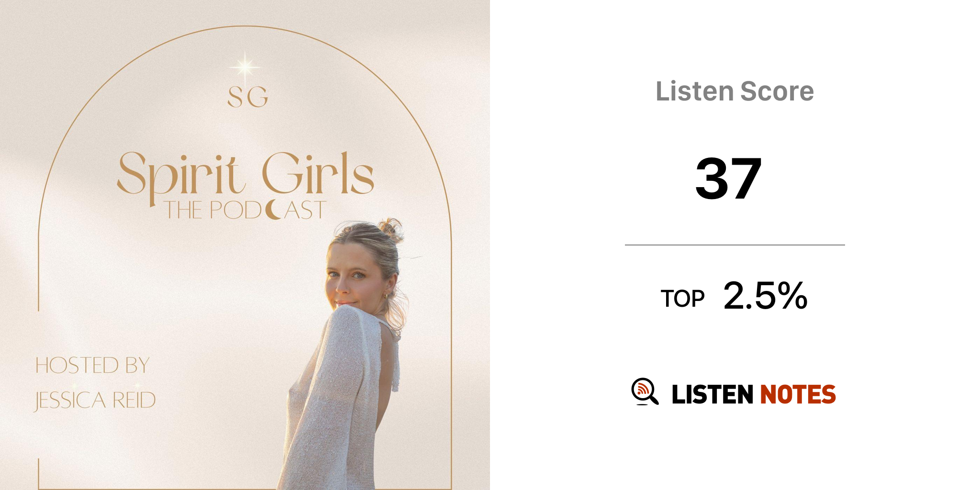Click the 2.5% ranking value
This screenshot has height=490, width=980.
click(765, 296)
